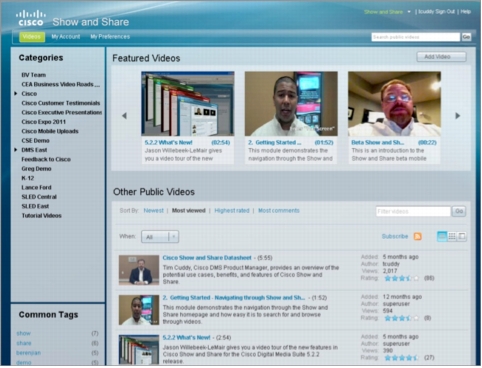The height and width of the screenshot is (368, 482).
Task: Click the Cisco logo
Action: 31,18
